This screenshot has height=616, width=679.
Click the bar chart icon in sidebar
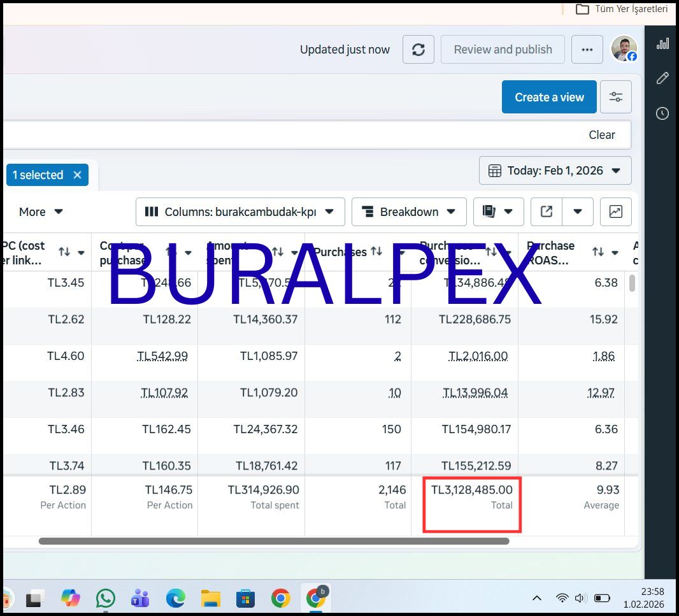pyautogui.click(x=662, y=43)
